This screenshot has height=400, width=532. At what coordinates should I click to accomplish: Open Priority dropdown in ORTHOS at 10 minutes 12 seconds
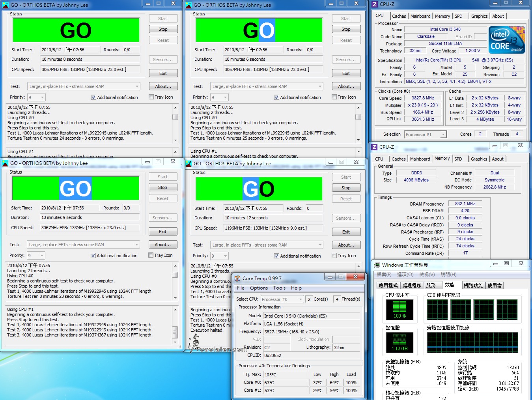tap(219, 256)
